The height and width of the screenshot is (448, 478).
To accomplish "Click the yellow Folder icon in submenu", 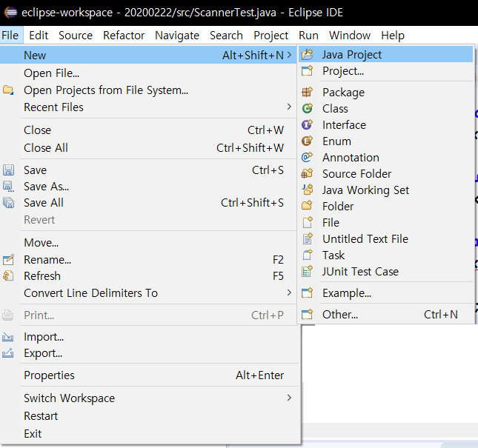I will tap(307, 206).
